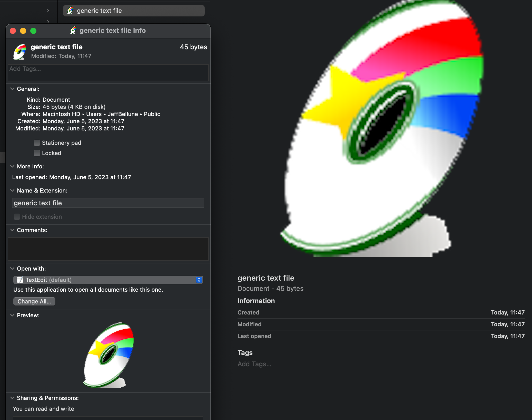Viewport: 532px width, 420px height.
Task: Click the CD icon in the Info header
Action: 20,52
